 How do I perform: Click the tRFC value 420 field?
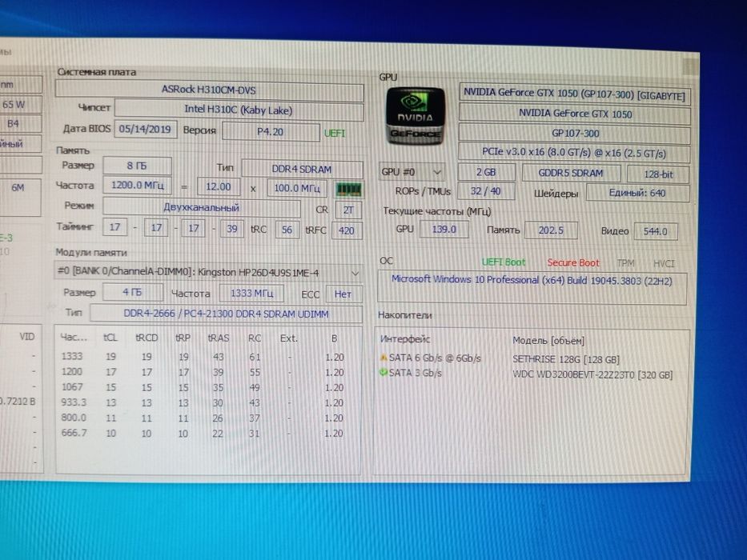click(x=347, y=230)
